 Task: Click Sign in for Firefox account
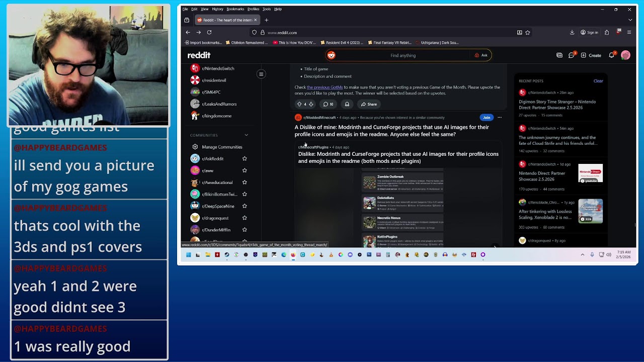(590, 32)
